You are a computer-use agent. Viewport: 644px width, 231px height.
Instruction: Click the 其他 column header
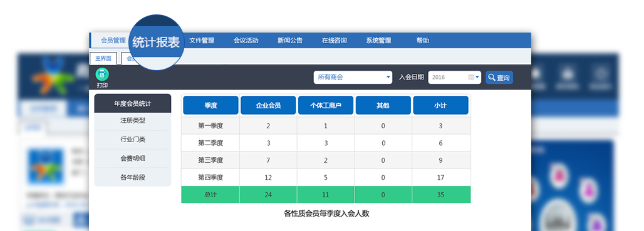point(383,105)
